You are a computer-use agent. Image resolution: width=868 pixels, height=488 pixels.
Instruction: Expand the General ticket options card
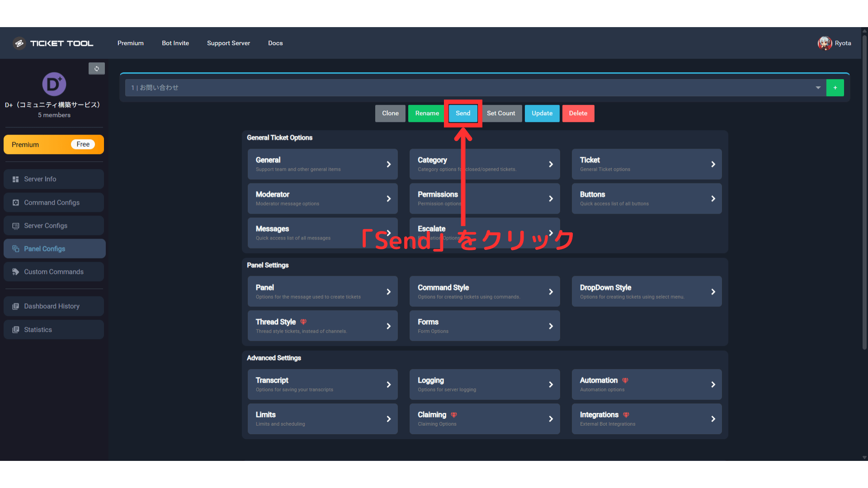click(x=390, y=164)
